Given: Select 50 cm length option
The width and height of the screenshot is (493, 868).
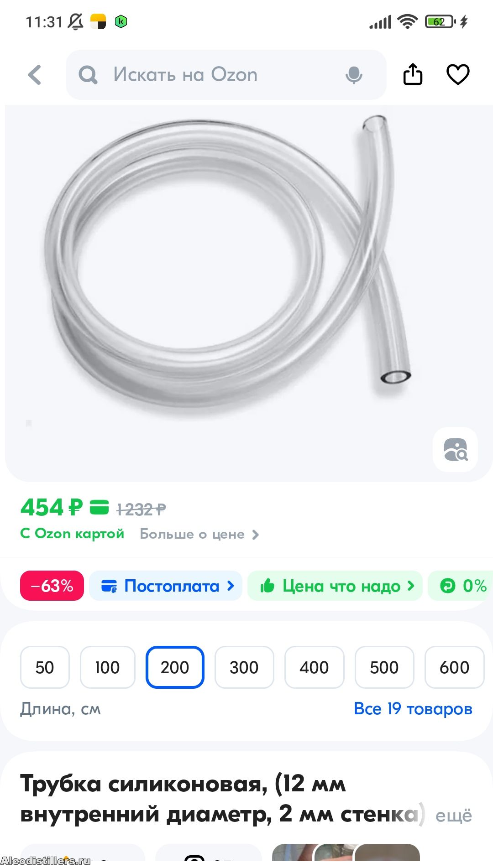Looking at the screenshot, I should click(x=45, y=667).
